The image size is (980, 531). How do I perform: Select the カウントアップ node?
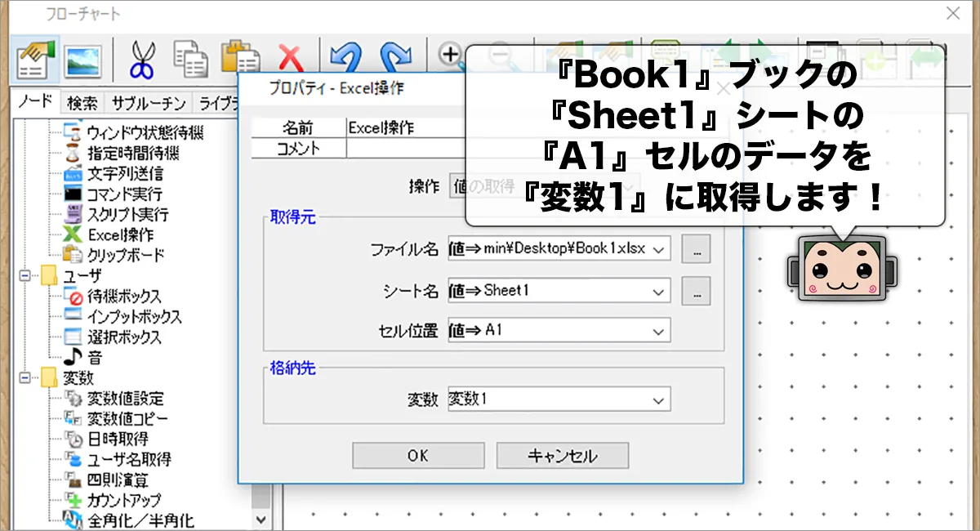pyautogui.click(x=113, y=500)
